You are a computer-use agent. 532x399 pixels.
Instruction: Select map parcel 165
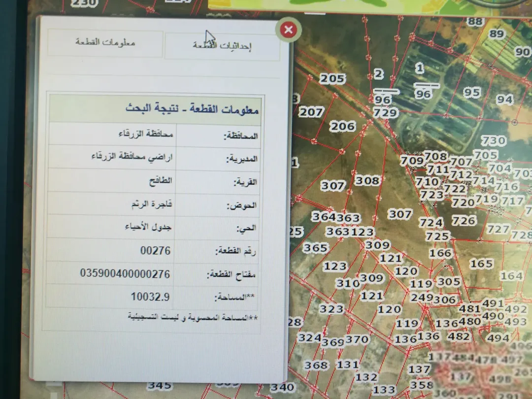click(481, 264)
